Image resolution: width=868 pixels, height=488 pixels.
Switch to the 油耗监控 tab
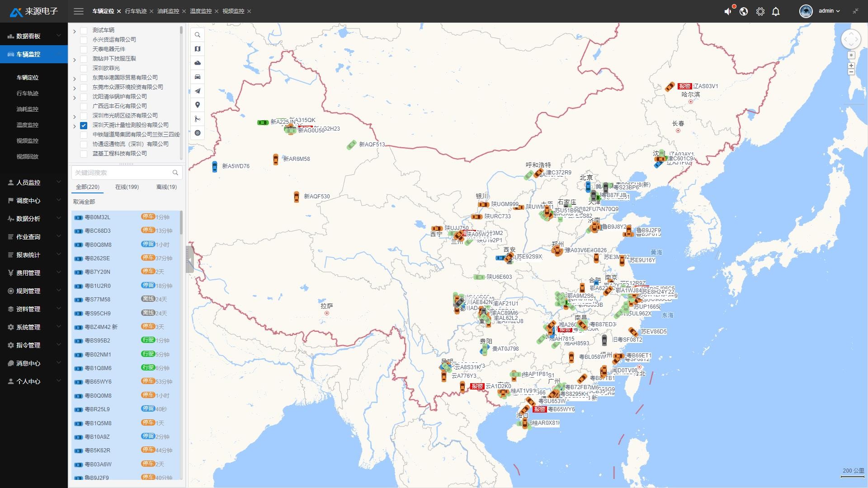[168, 11]
